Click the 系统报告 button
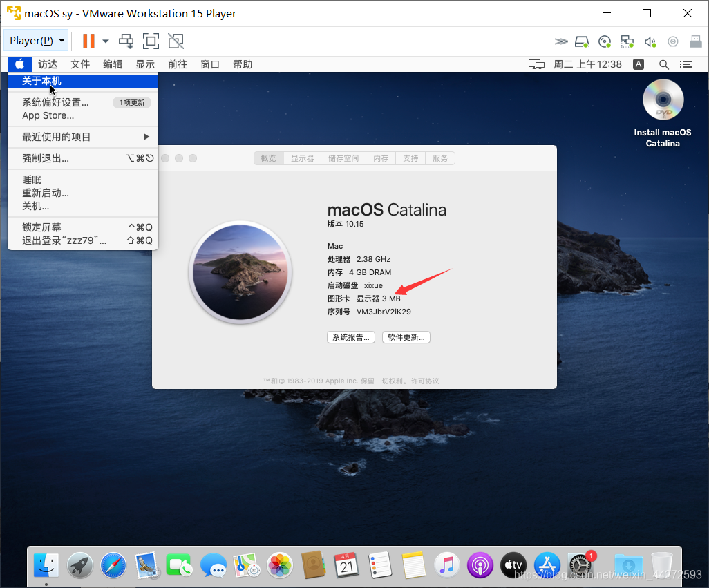This screenshot has width=709, height=588. (350, 337)
